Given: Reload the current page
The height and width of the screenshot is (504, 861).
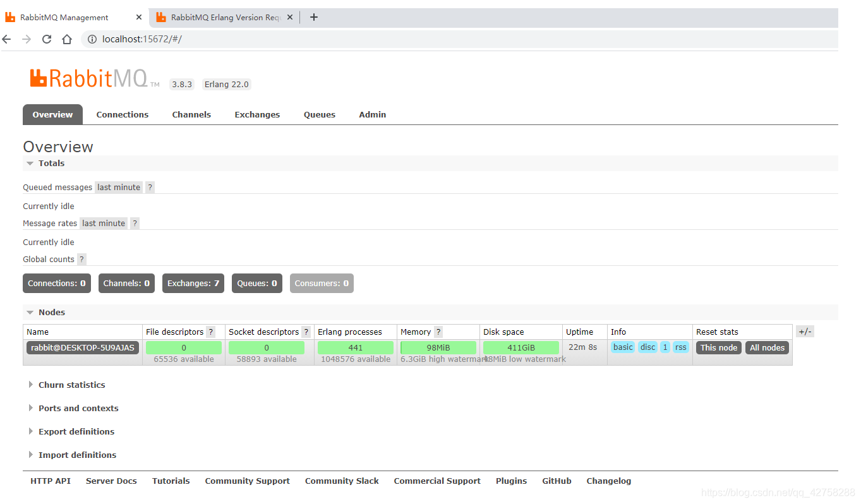Looking at the screenshot, I should point(47,39).
